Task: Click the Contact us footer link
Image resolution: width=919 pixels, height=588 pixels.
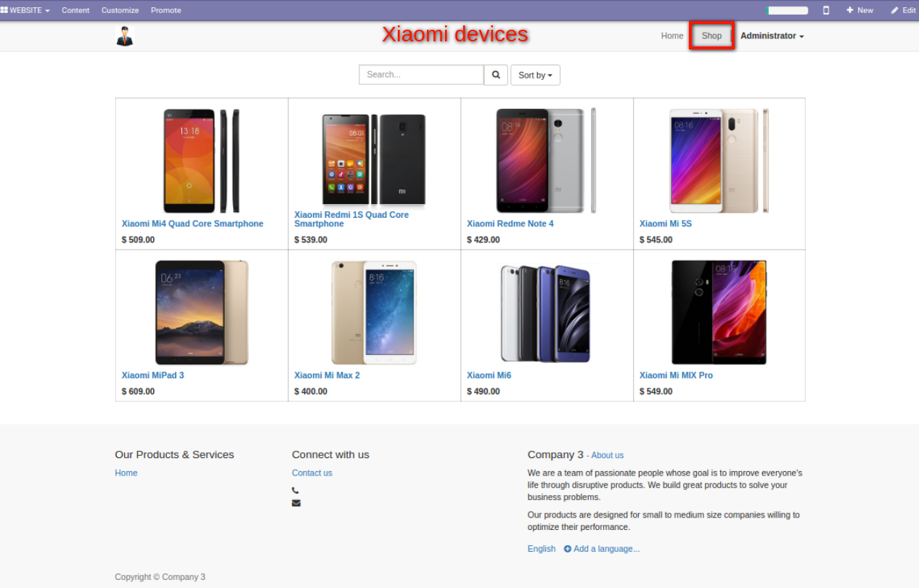Action: tap(312, 473)
